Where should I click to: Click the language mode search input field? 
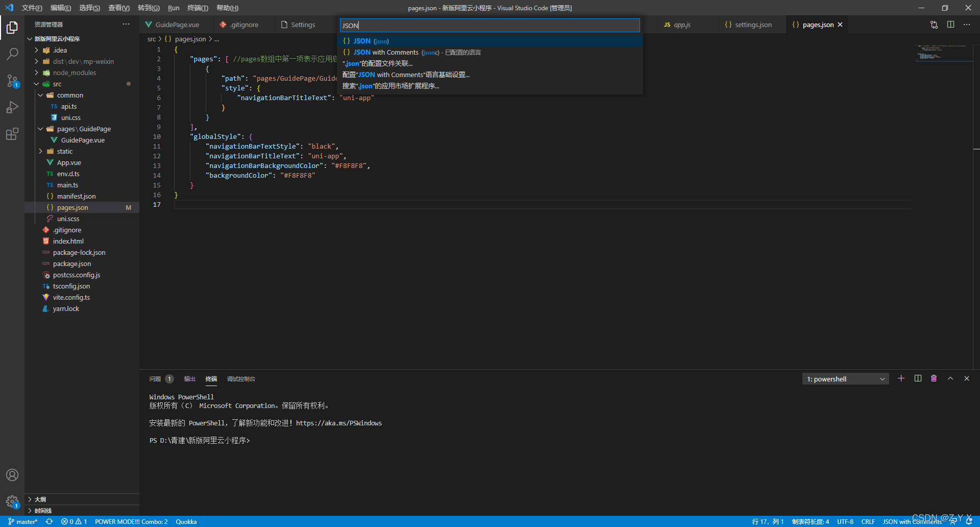489,26
